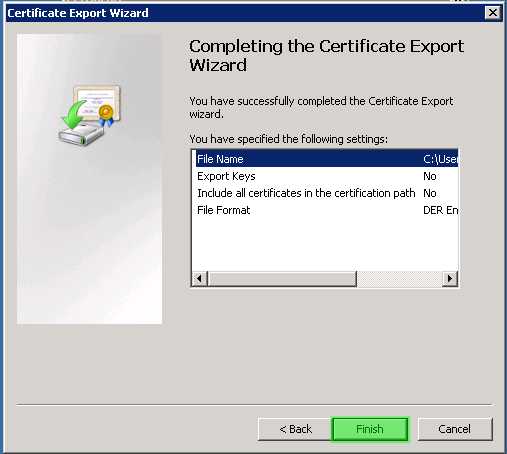
Task: Select the Export Keys row
Action: click(x=327, y=176)
